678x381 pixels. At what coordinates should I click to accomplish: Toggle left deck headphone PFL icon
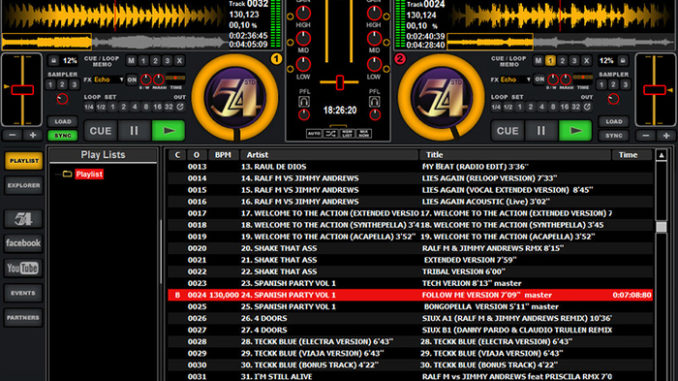(x=304, y=102)
